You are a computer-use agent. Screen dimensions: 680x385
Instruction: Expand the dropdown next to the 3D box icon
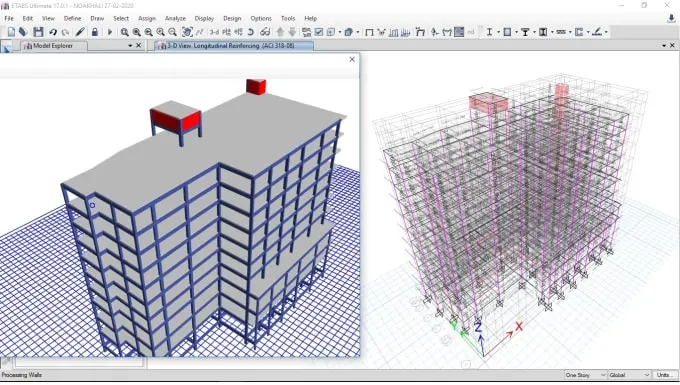click(x=357, y=32)
